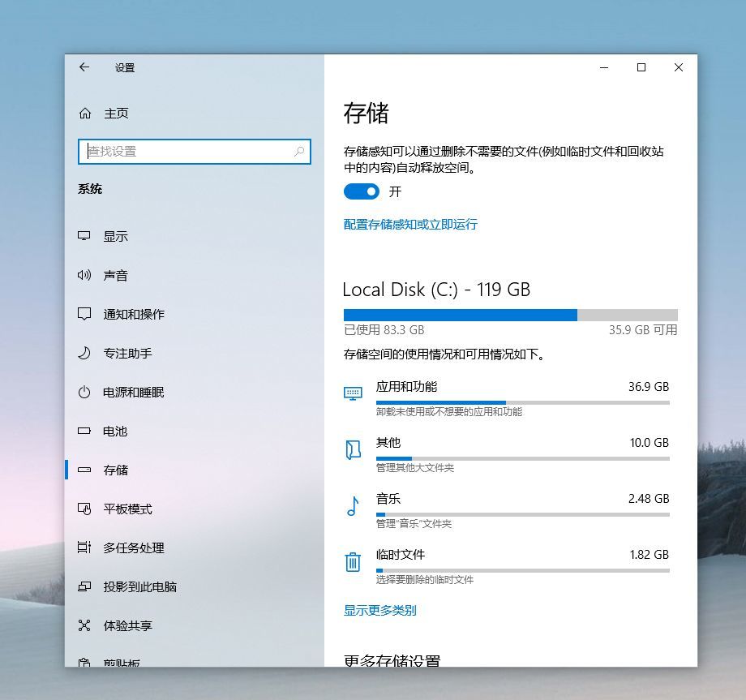Click 选择要删除的临时文件 text

[424, 580]
